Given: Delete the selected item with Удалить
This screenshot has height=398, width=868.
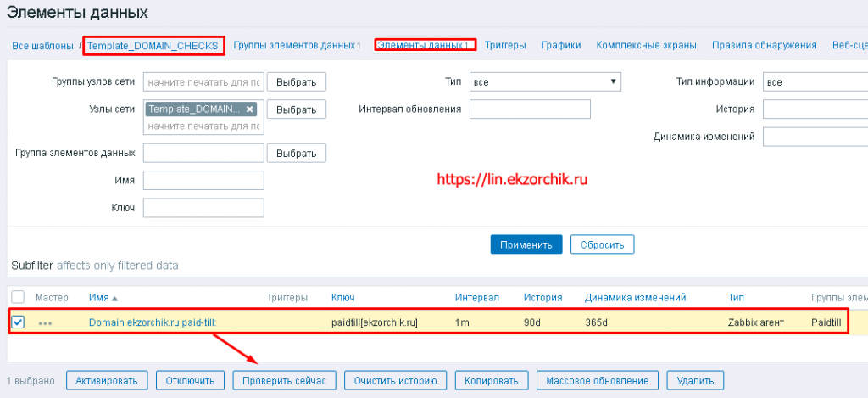Looking at the screenshot, I should [x=695, y=380].
